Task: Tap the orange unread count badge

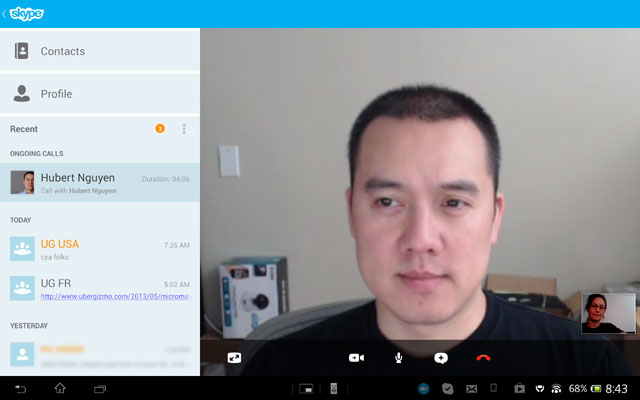Action: pos(160,129)
